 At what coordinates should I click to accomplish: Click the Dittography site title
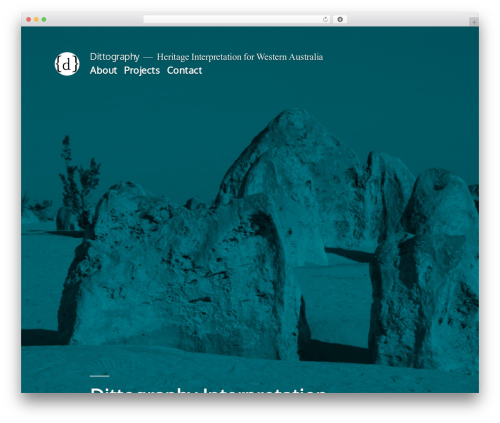point(115,57)
